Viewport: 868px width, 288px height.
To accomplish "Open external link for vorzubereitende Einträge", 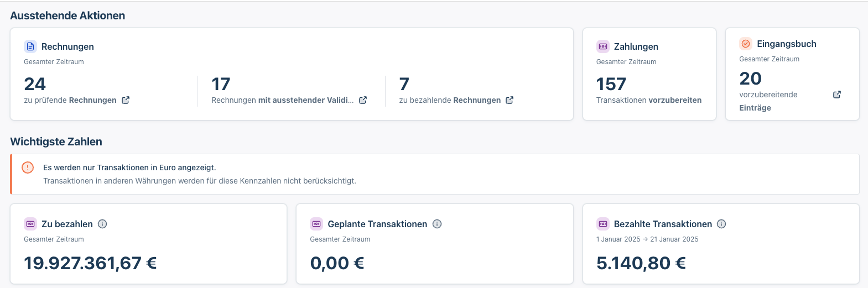I will coord(837,95).
